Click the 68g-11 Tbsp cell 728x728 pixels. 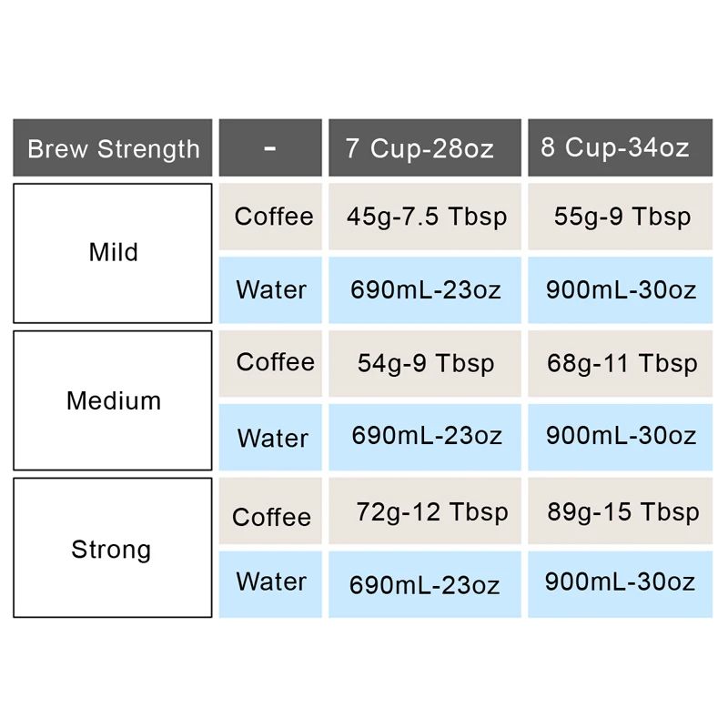pos(620,363)
